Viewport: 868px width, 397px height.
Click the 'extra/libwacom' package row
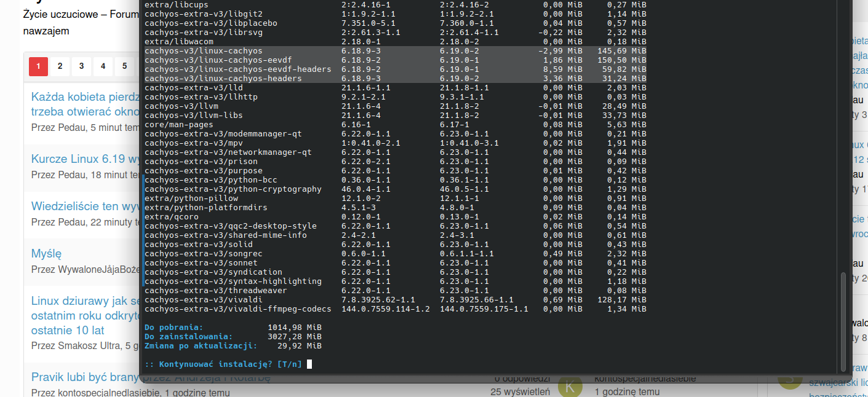click(x=396, y=42)
